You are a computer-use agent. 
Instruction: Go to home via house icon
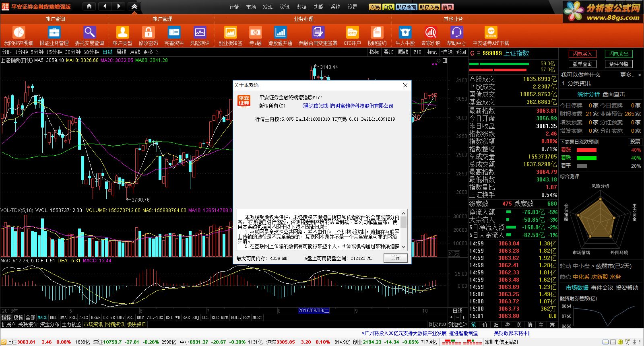coord(89,6)
